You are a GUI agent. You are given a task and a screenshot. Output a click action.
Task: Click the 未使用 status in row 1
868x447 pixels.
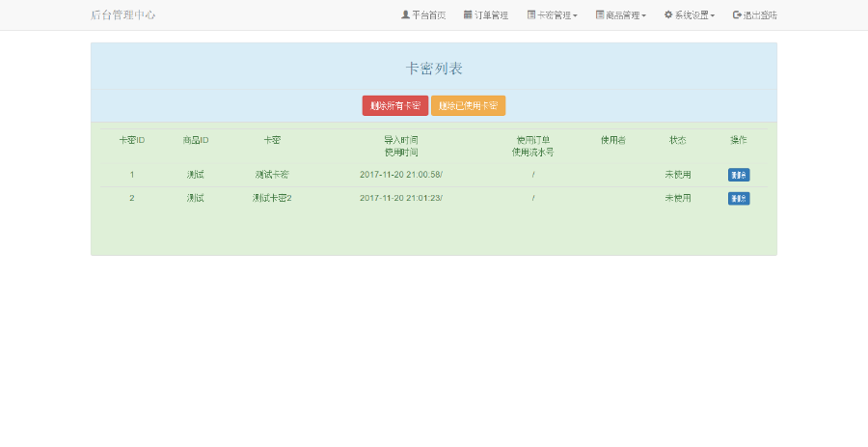click(678, 175)
